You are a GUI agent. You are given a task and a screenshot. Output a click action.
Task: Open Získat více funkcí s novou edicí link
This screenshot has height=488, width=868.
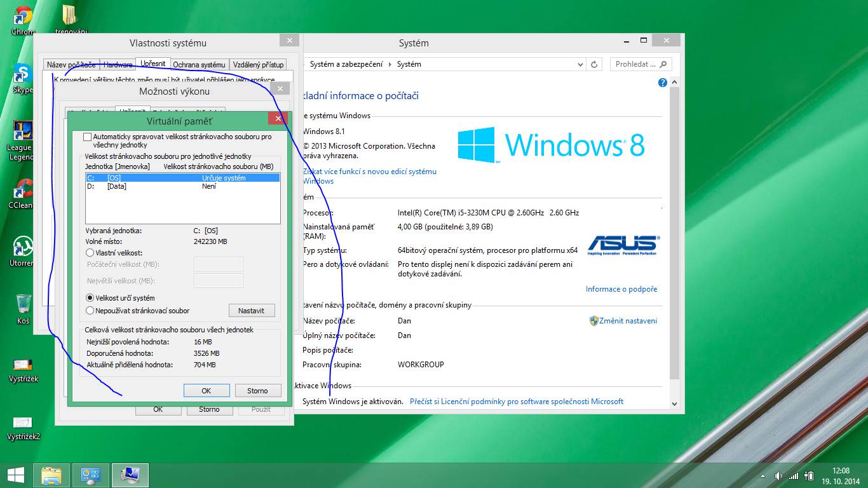pyautogui.click(x=370, y=176)
